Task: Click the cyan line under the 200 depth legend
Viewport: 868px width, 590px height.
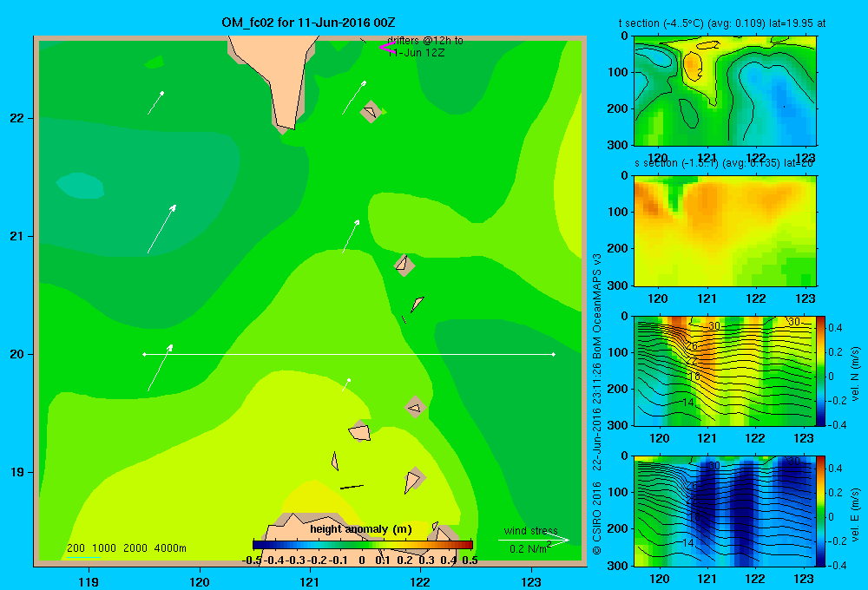Action: pyautogui.click(x=84, y=557)
